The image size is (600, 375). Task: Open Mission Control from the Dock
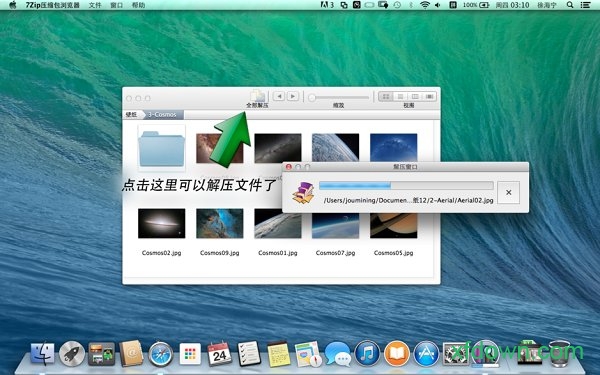(x=101, y=354)
